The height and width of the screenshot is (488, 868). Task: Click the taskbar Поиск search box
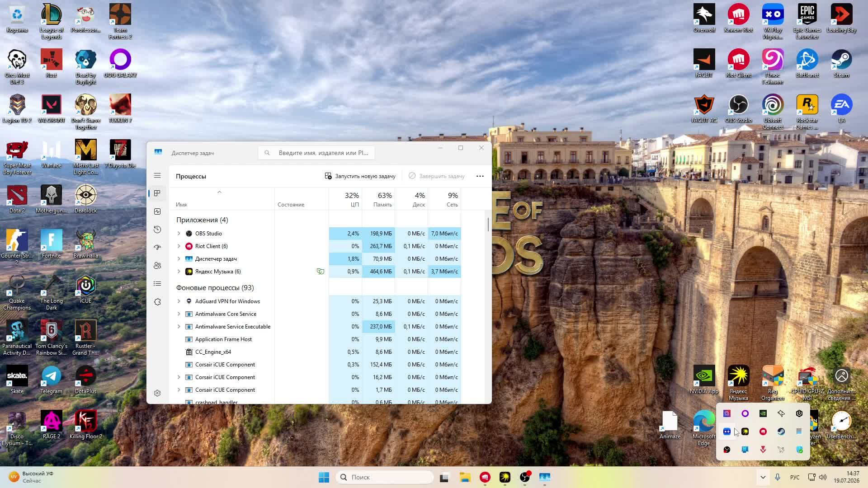coord(385,477)
